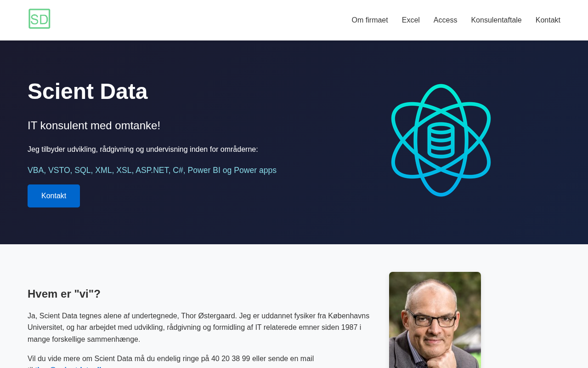Click the paragraph about Københavns Universitet
The image size is (588, 368).
point(198,328)
